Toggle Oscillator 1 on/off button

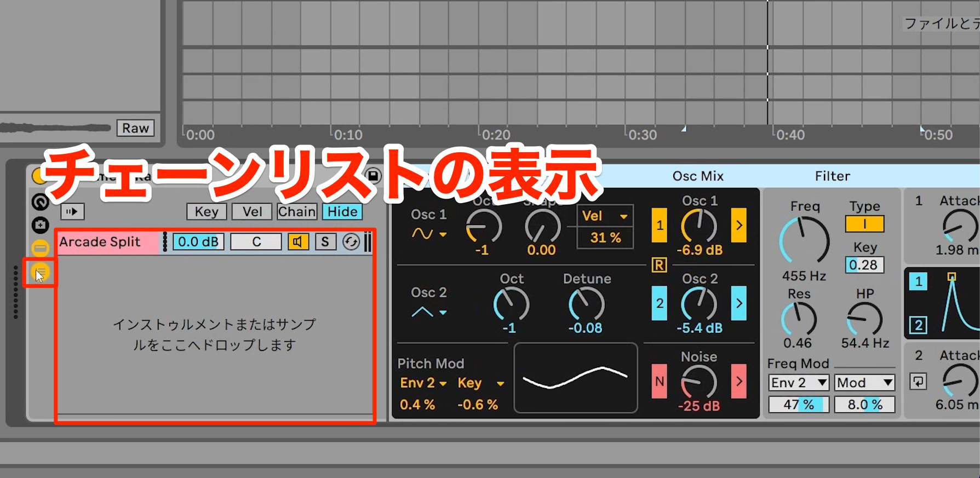point(660,225)
